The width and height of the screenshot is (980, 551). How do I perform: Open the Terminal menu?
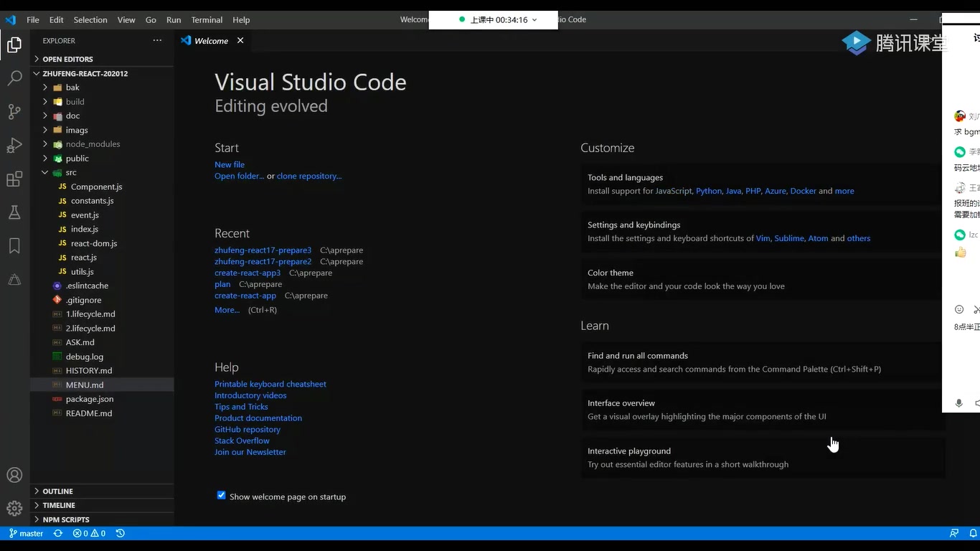(x=207, y=20)
